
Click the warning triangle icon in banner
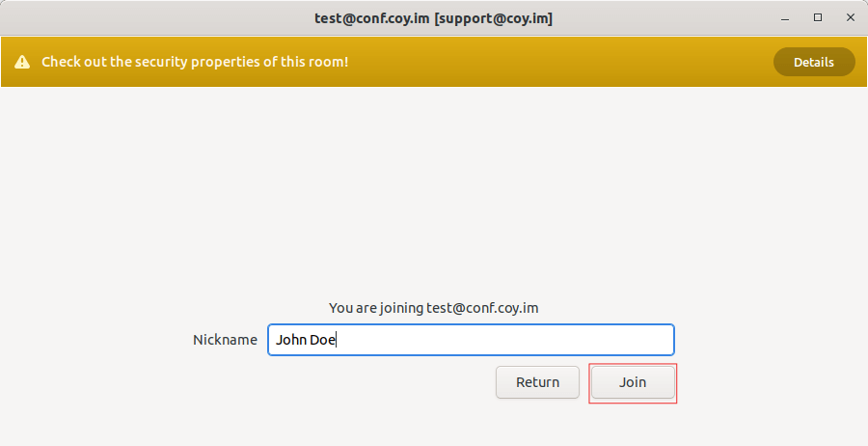(21, 62)
